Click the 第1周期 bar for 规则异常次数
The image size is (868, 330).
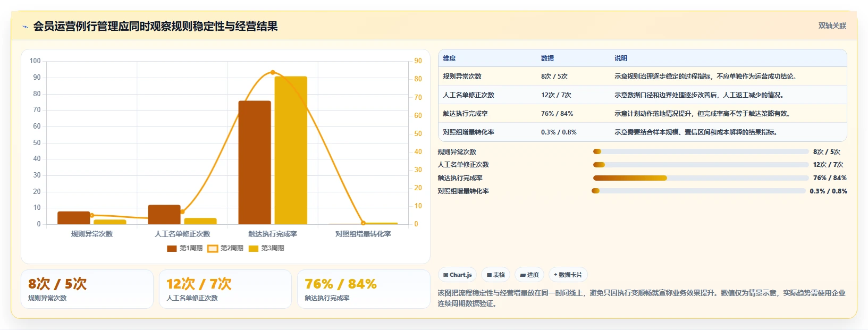point(74,218)
